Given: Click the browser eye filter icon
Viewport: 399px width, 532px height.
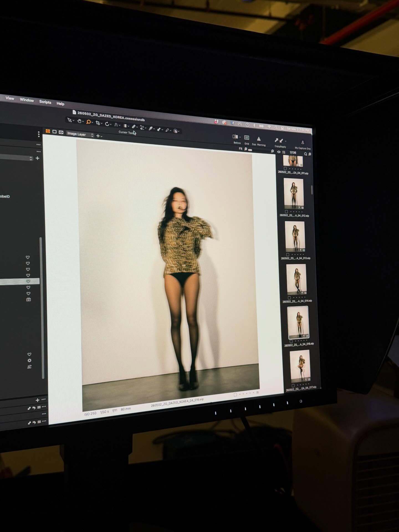Looking at the screenshot, I should pos(279,152).
